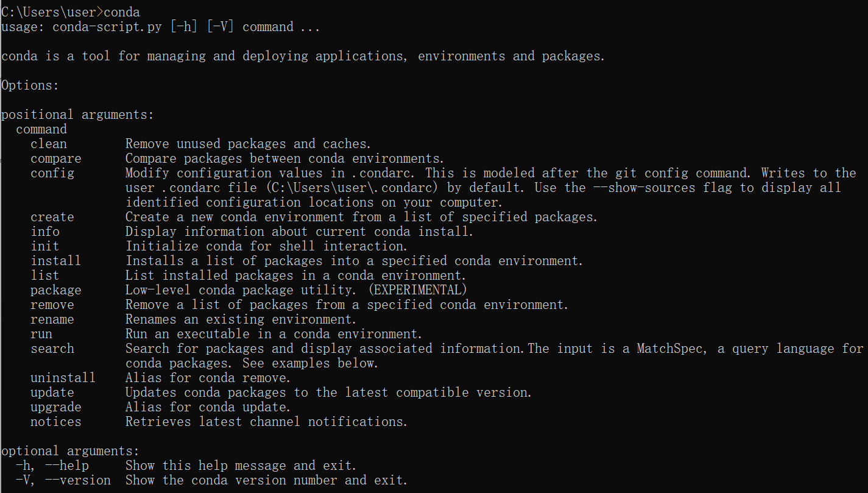Click the 'update' command word
Image resolution: width=868 pixels, height=493 pixels.
pyautogui.click(x=52, y=392)
